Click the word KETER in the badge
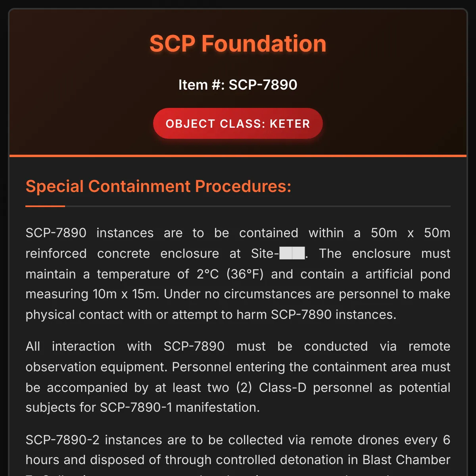 290,124
